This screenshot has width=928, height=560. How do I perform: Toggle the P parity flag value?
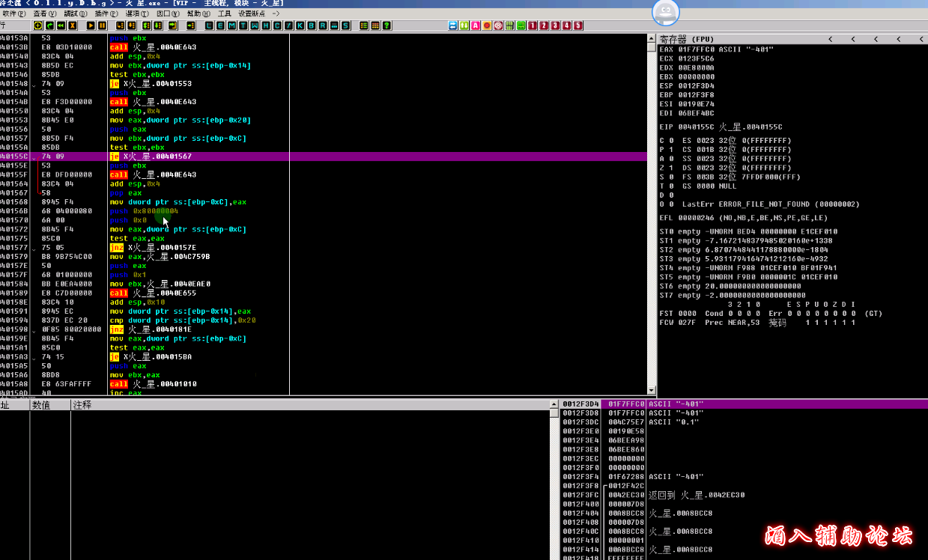[x=670, y=150]
